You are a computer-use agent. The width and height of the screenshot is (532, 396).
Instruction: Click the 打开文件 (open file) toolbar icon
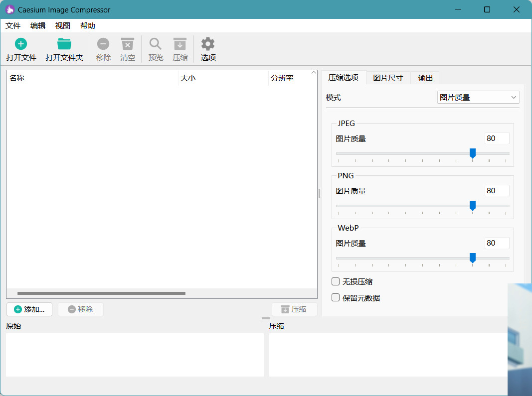21,44
